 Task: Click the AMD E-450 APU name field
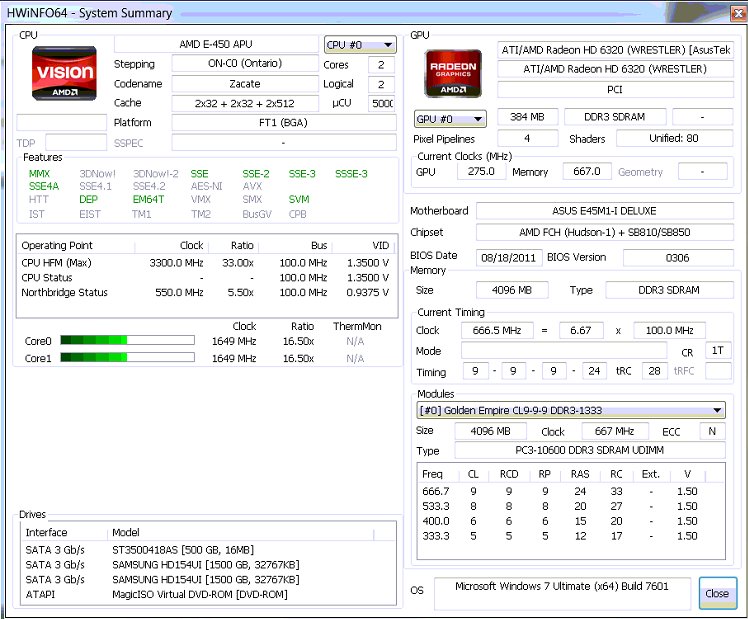(x=216, y=44)
